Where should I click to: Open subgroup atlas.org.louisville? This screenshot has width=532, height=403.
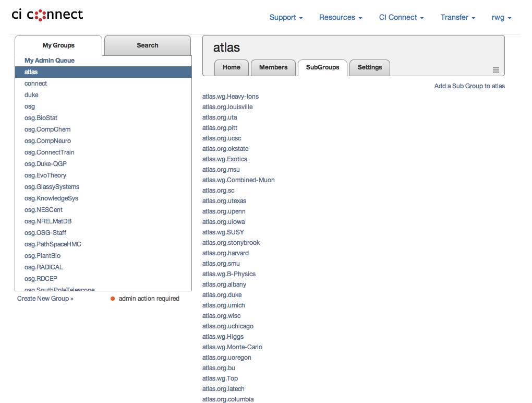227,107
